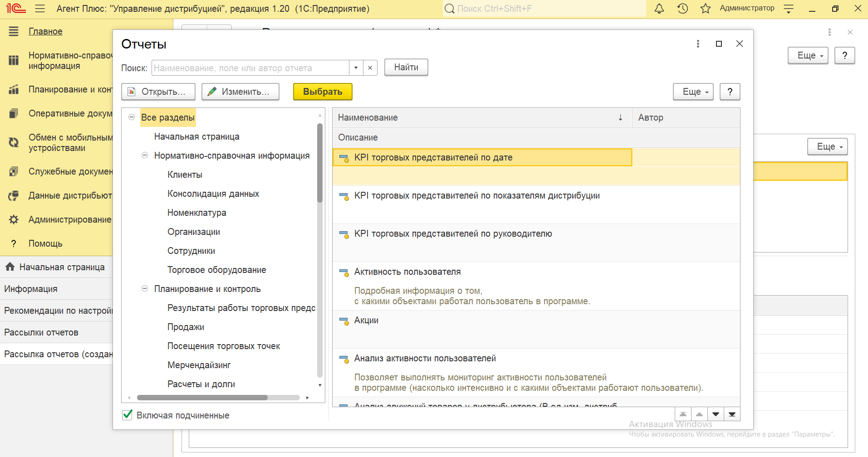
Task: Collapse Планирование и контроль tree node
Action: tap(145, 288)
